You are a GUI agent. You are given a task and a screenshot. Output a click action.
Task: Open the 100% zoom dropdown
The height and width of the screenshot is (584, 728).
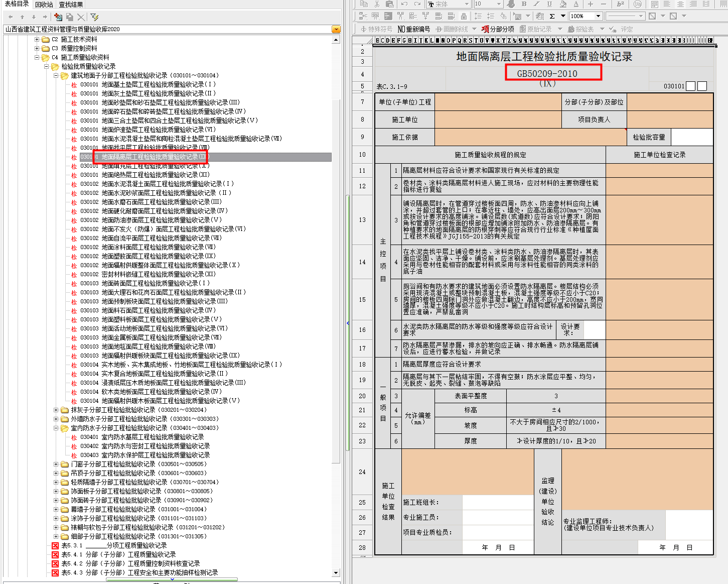click(598, 16)
